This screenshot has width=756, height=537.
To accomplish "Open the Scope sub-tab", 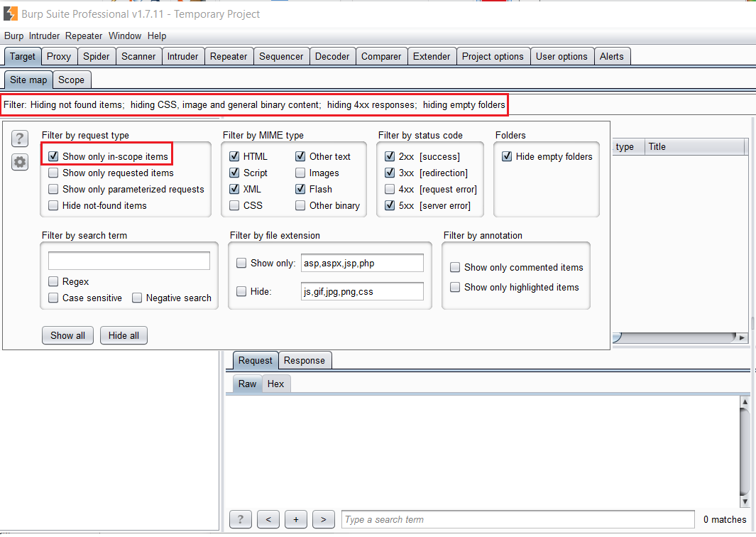I will point(71,80).
